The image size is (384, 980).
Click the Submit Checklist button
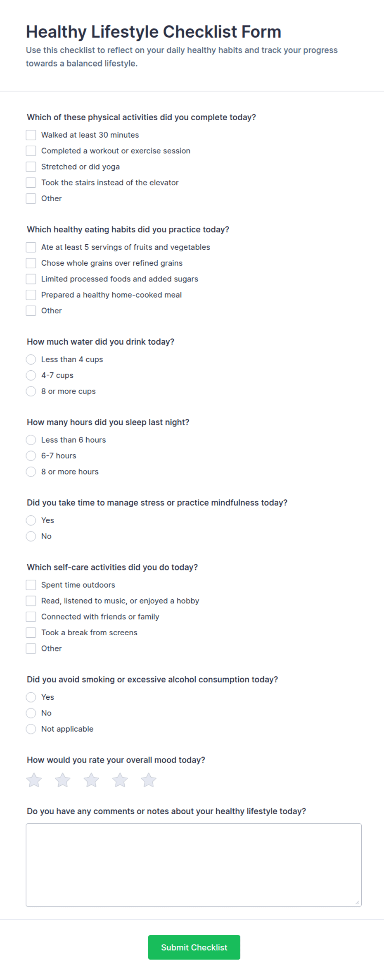[194, 947]
